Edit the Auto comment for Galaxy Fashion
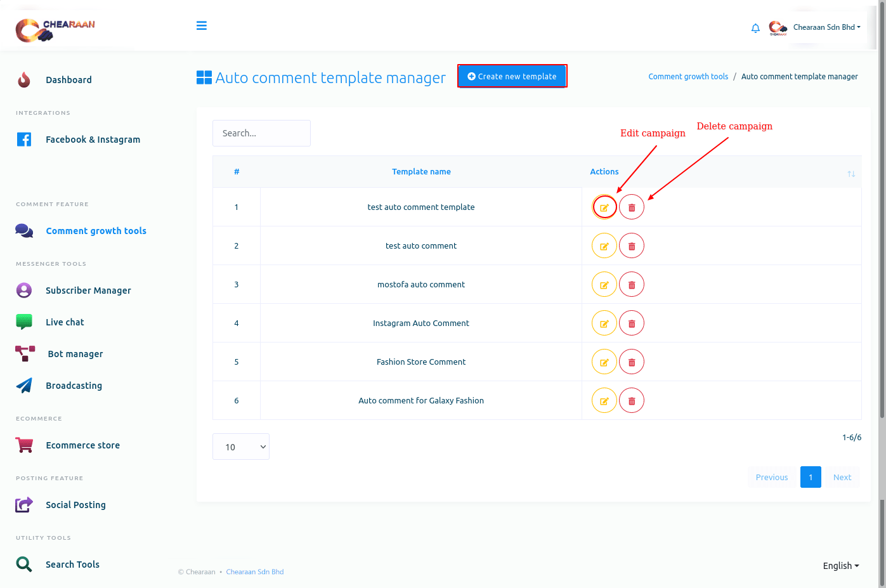Image resolution: width=886 pixels, height=588 pixels. pos(604,401)
